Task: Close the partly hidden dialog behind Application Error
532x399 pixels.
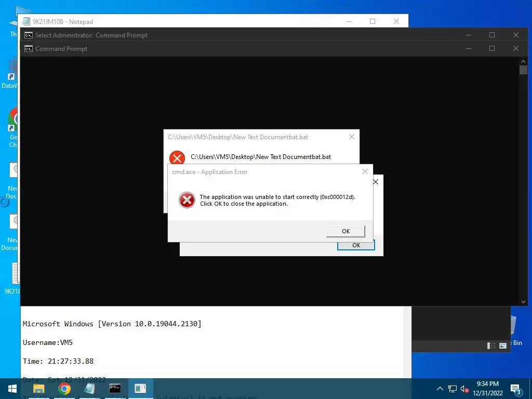Action: (x=376, y=182)
